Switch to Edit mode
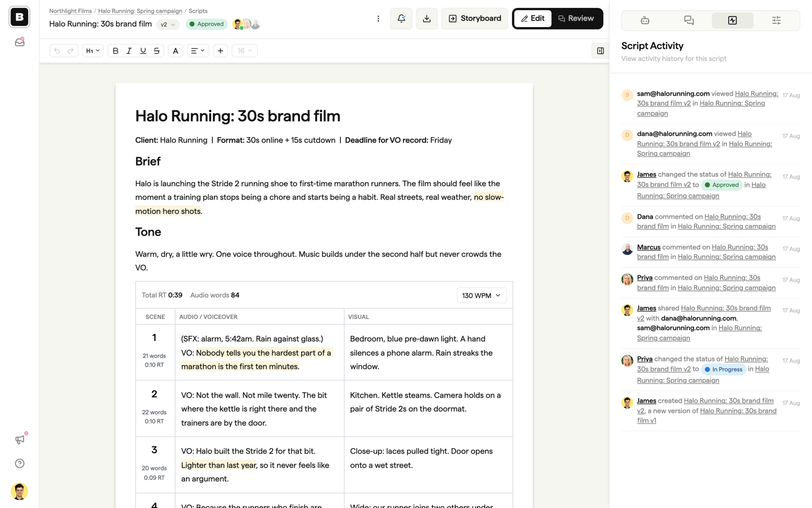 click(532, 19)
